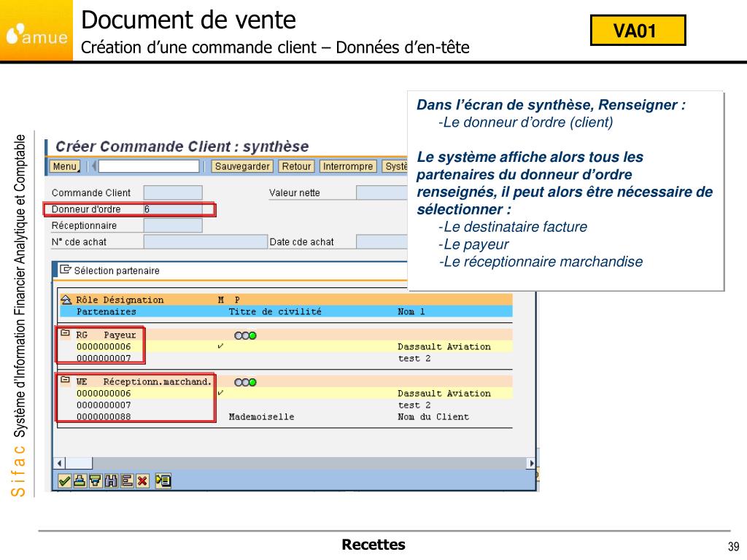Click the Sélection partenaire dialog title icon
747x560 pixels.
pyautogui.click(x=65, y=270)
